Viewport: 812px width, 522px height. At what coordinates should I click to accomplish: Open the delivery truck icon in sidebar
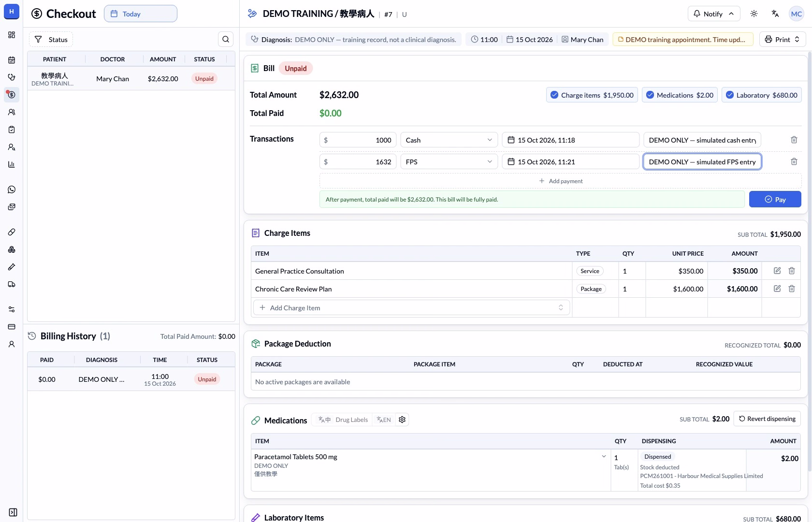12,284
